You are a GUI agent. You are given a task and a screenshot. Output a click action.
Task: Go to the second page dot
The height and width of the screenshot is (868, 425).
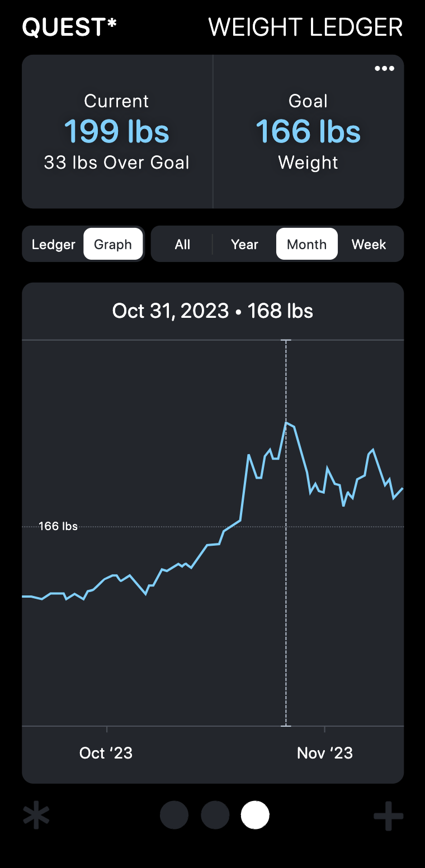[215, 815]
